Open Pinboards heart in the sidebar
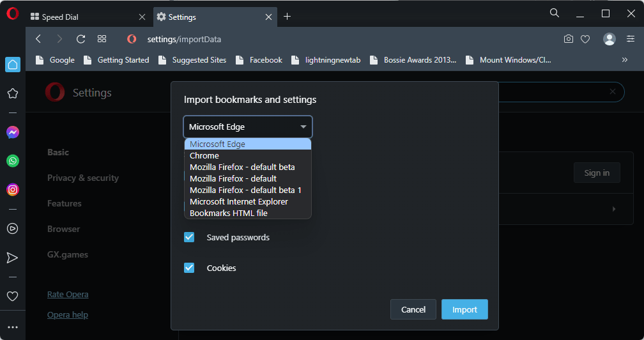The image size is (644, 340). [13, 296]
